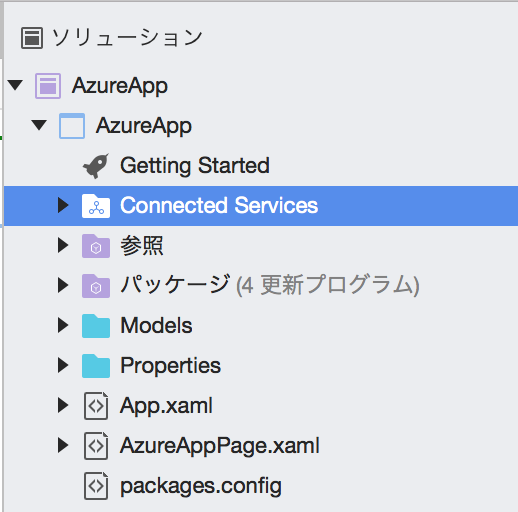Click the Connected Services folder icon
This screenshot has height=512, width=518.
pos(96,206)
